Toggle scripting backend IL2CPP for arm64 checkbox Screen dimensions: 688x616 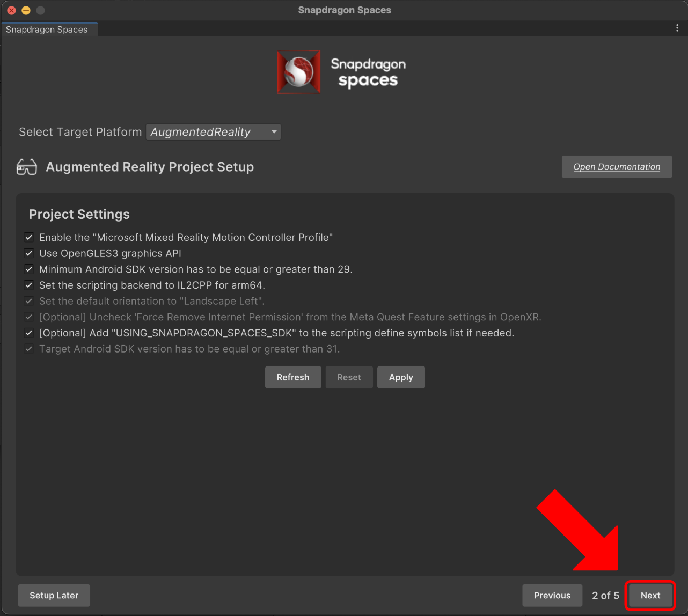click(29, 285)
